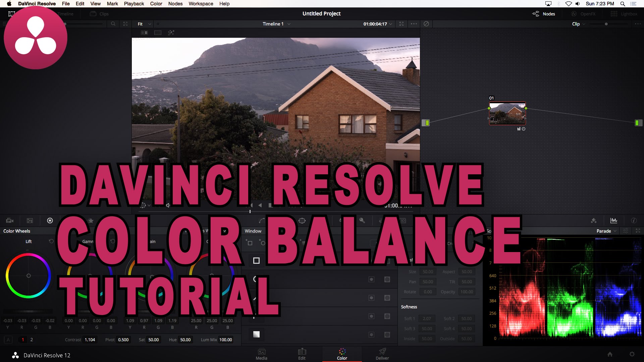Viewport: 644px width, 362px height.
Task: Expand the Timeline 1 name dropdown
Action: [x=276, y=24]
